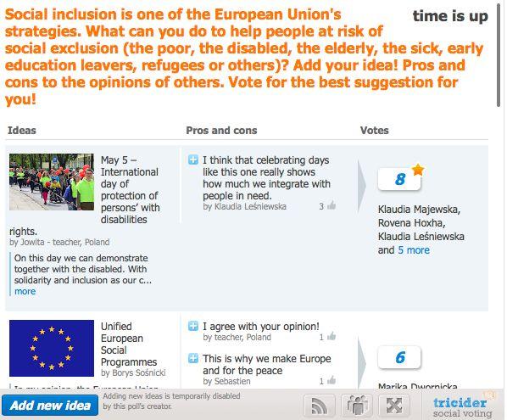
Task: Like Klaudia Leśniewska's argument with thumbs up
Action: (x=331, y=206)
